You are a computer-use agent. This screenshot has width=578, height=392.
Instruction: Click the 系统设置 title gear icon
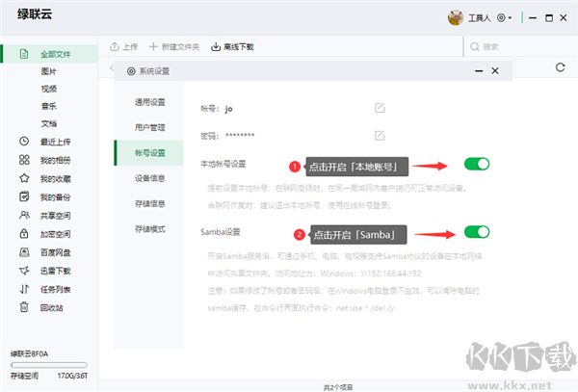click(131, 71)
